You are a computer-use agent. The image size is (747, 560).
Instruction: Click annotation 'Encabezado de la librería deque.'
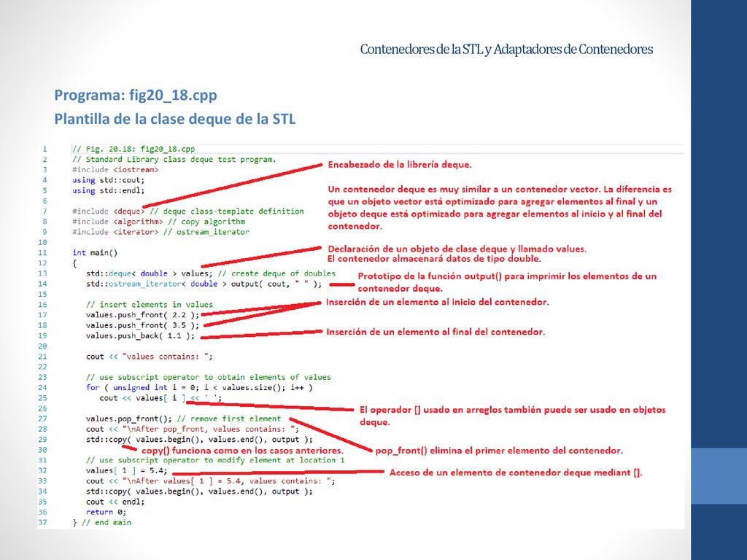pyautogui.click(x=400, y=165)
